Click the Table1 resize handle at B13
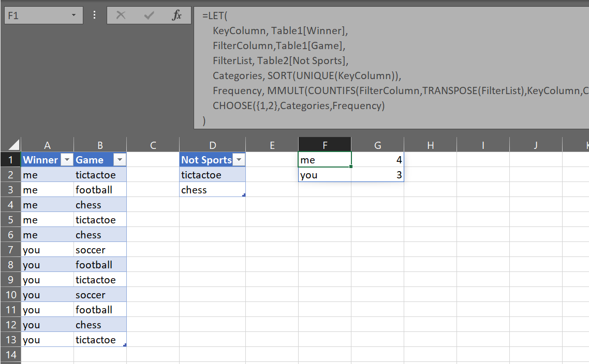 125,345
